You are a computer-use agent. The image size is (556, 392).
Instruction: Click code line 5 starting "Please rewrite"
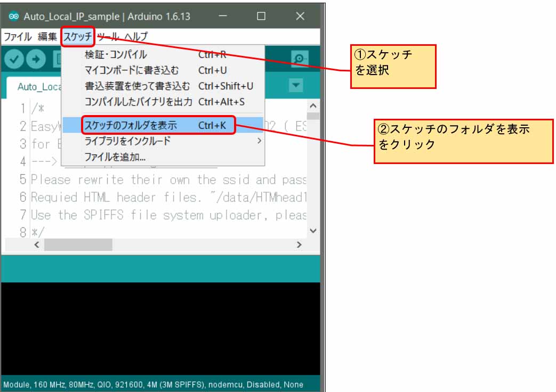(168, 179)
